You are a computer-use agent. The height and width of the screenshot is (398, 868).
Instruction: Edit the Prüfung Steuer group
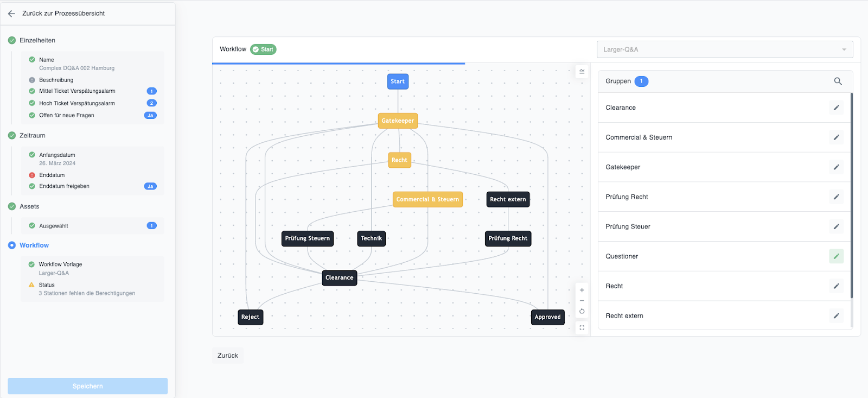836,226
